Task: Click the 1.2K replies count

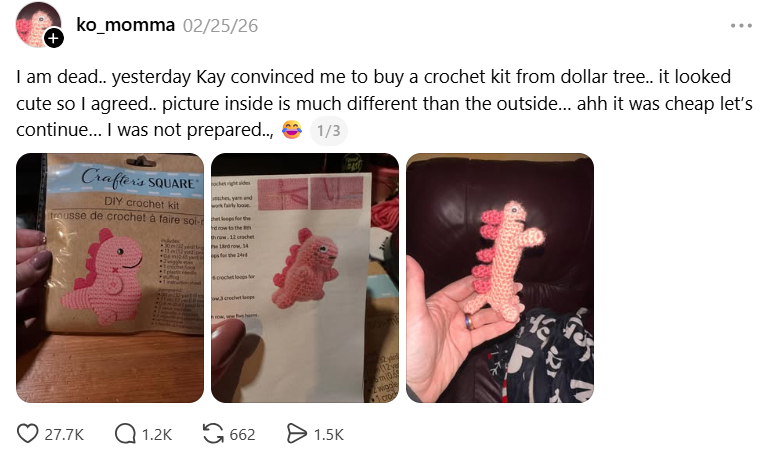Action: point(157,435)
